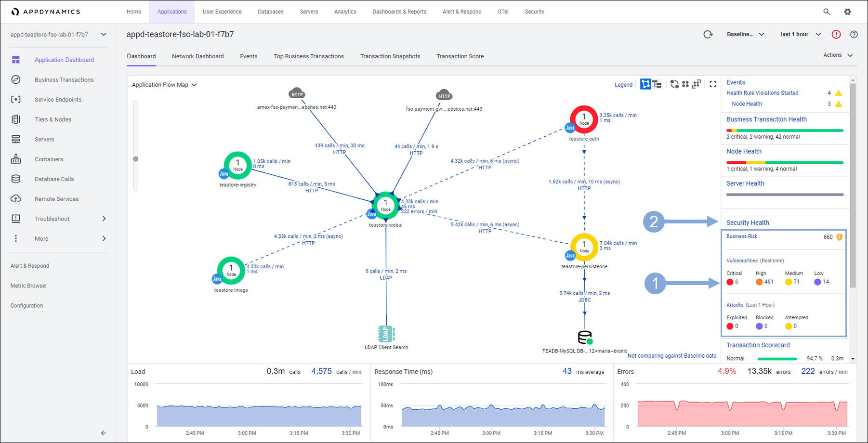This screenshot has width=868, height=443.
Task: Switch to flow map tree list view
Action: pyautogui.click(x=657, y=84)
